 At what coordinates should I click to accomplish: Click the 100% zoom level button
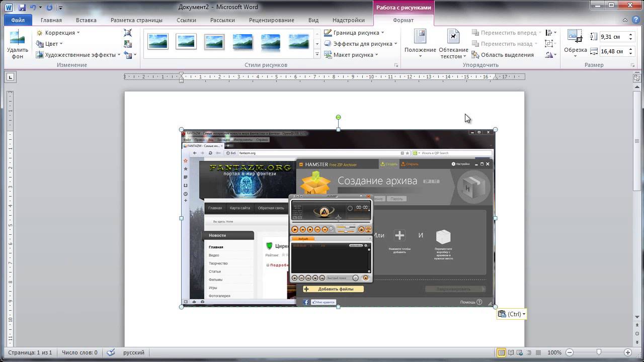click(554, 352)
